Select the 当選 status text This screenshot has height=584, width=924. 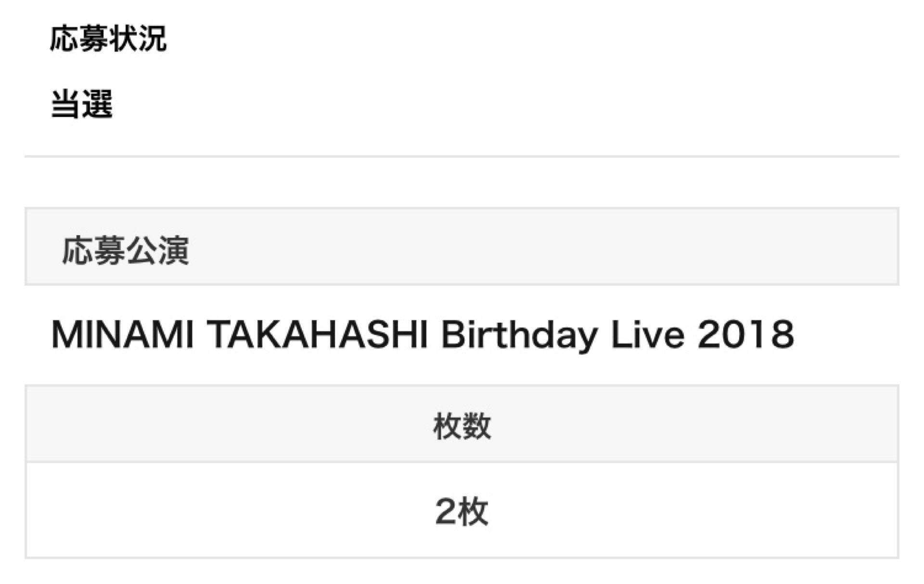[82, 104]
